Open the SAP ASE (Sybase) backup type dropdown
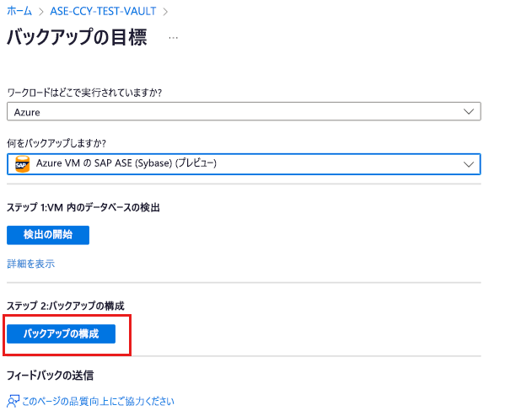Viewport: 532px width, 416px height. [x=244, y=164]
